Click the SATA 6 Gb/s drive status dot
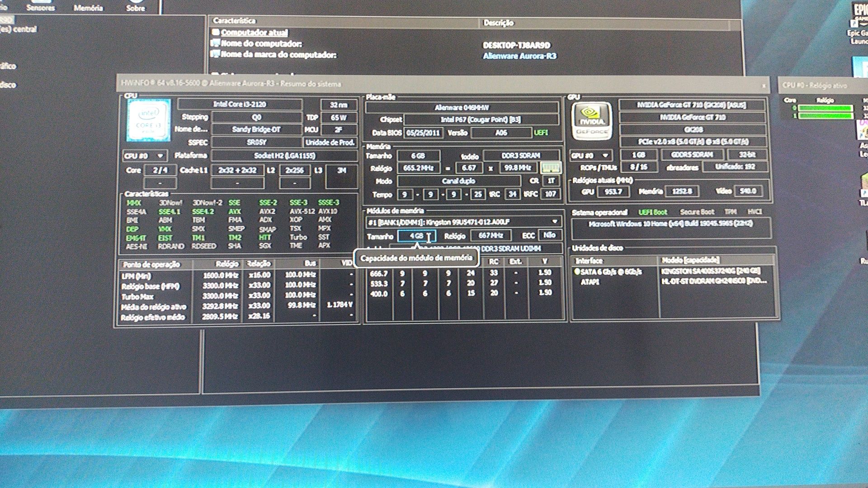 coord(577,272)
